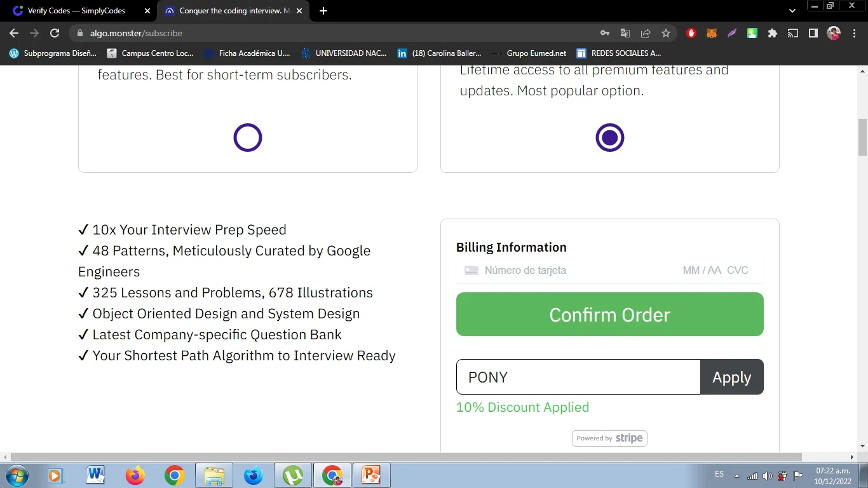868x488 pixels.
Task: Open the Grupo Eumed.net bookmark
Action: (529, 53)
